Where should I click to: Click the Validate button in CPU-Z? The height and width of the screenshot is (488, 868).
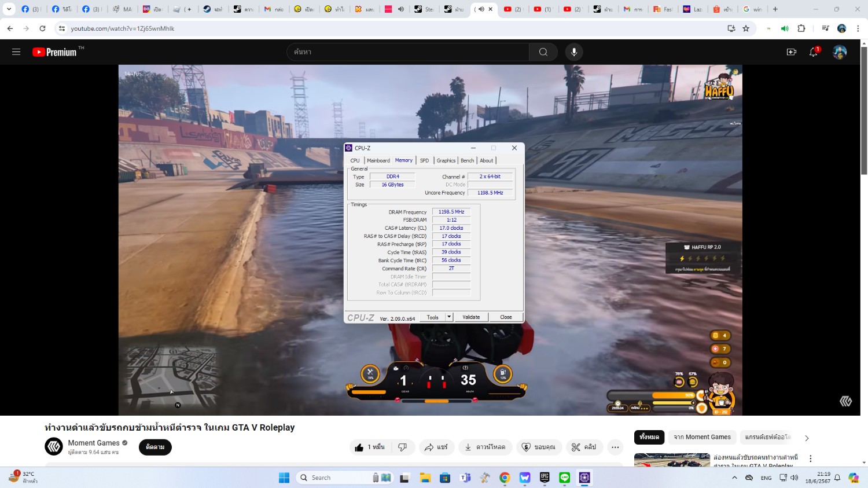point(471,317)
